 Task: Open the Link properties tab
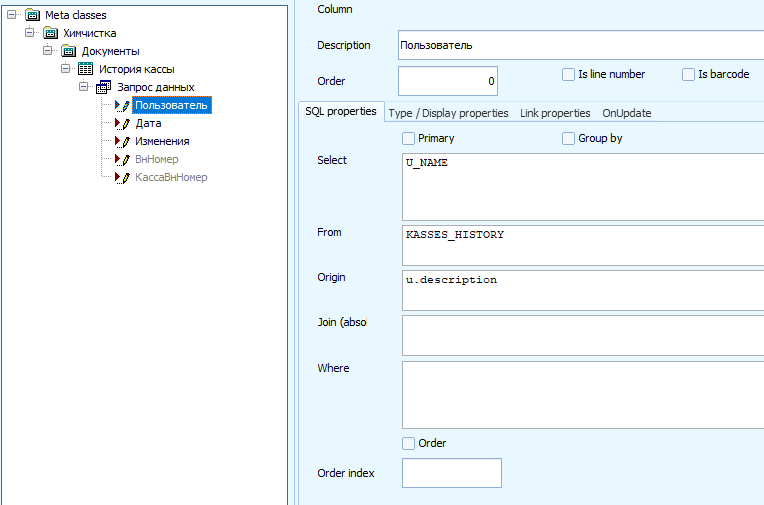pos(555,113)
